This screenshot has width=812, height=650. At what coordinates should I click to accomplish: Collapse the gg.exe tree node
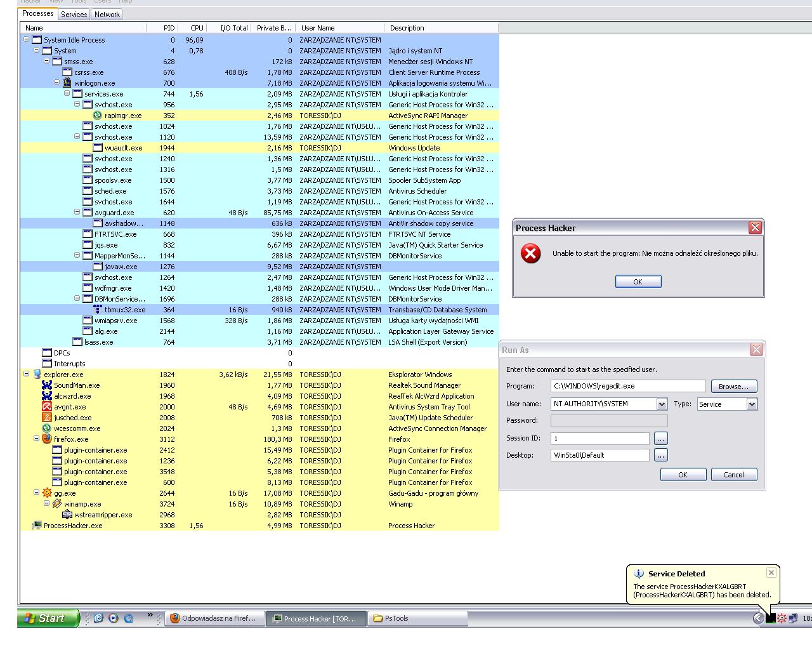36,493
